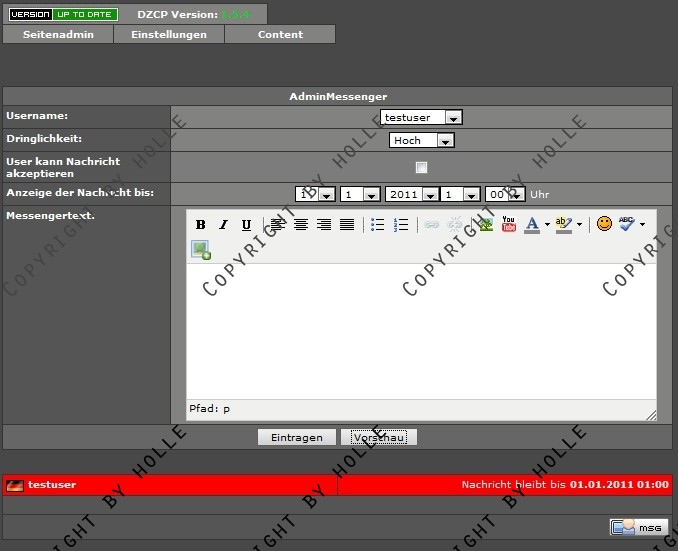Open the day dropdown in the date row

[315, 194]
